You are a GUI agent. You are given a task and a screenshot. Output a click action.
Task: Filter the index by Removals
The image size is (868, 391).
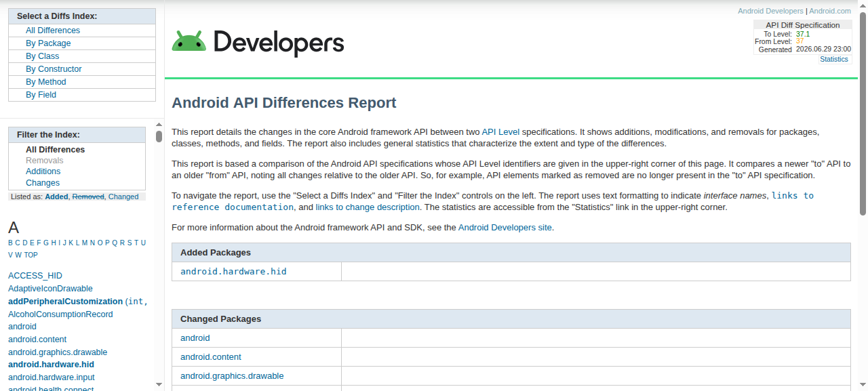pos(45,161)
